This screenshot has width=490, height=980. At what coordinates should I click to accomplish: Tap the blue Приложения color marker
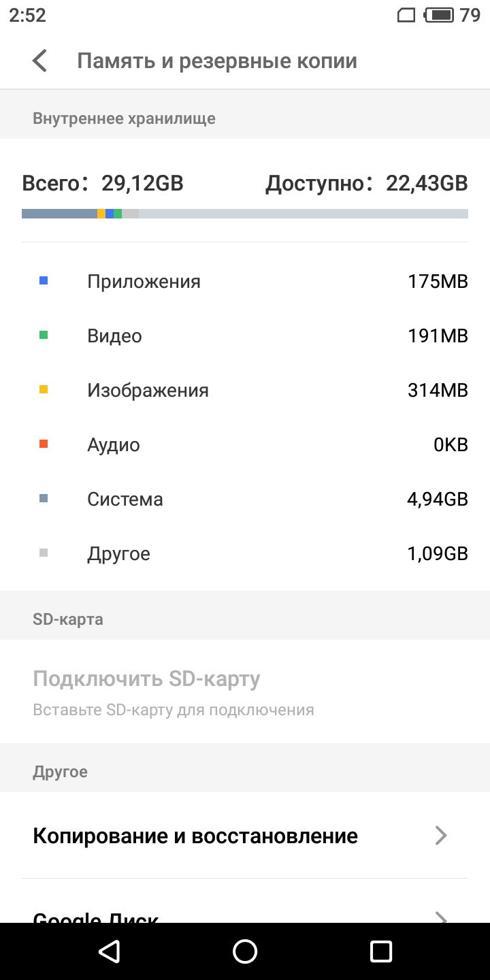(x=44, y=280)
